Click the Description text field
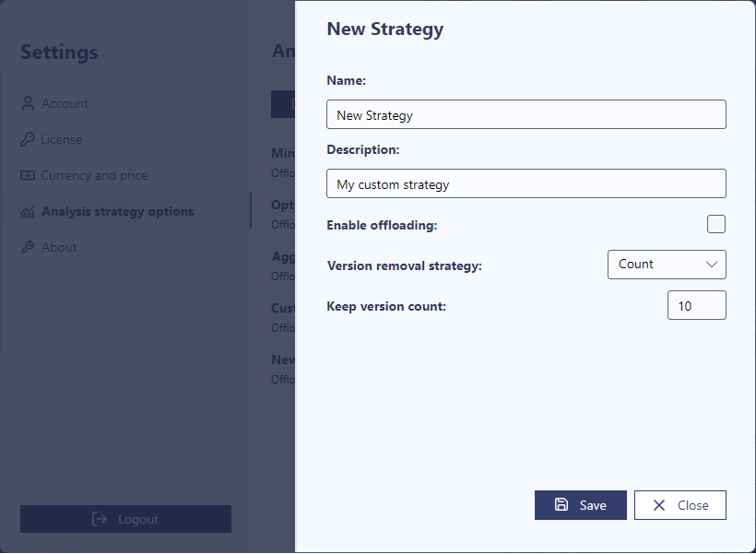 coord(526,183)
